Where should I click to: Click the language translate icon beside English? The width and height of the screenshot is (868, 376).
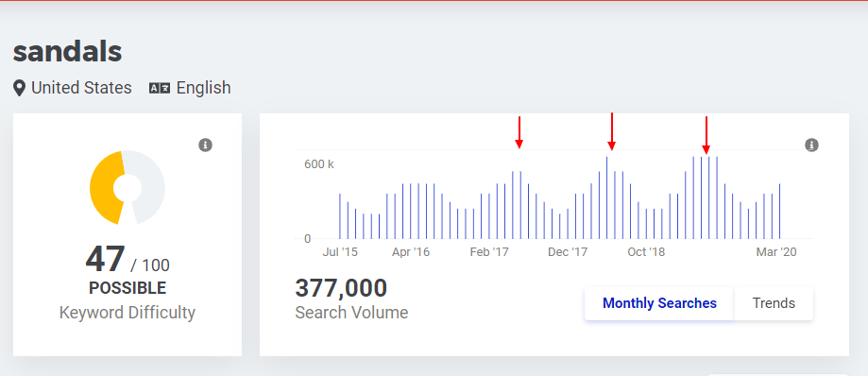(x=160, y=88)
